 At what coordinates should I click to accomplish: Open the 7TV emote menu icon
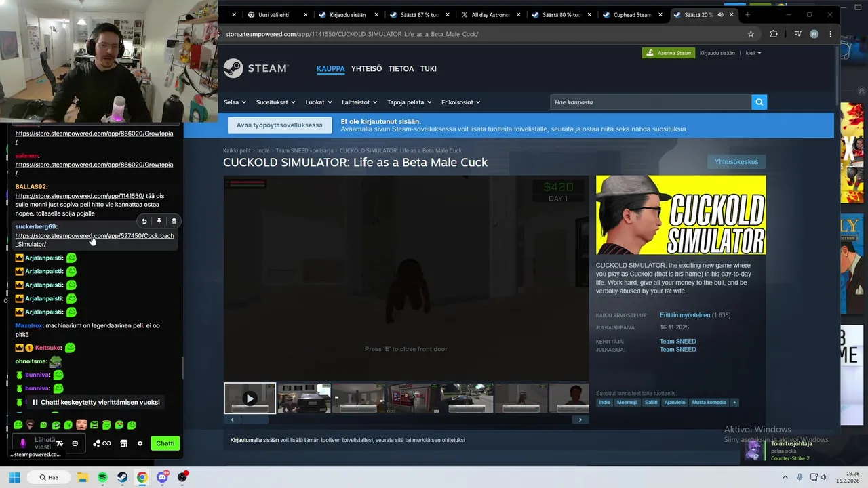(60, 443)
